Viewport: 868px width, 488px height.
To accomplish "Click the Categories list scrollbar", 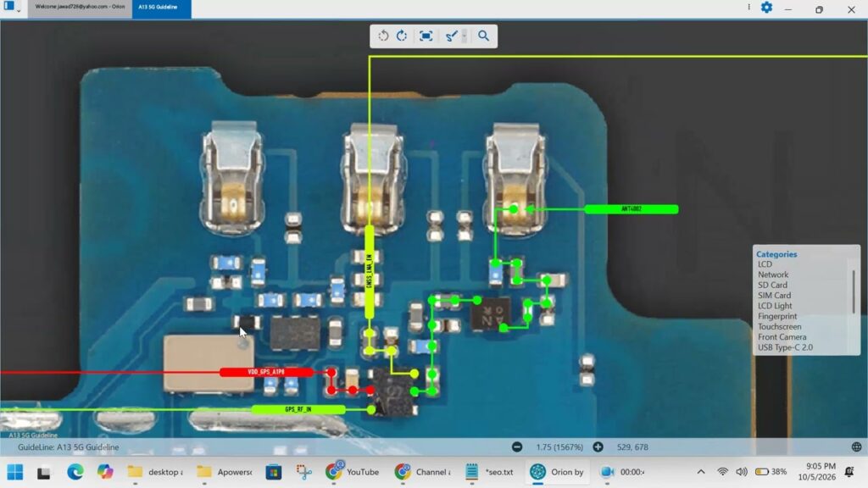I will click(854, 291).
